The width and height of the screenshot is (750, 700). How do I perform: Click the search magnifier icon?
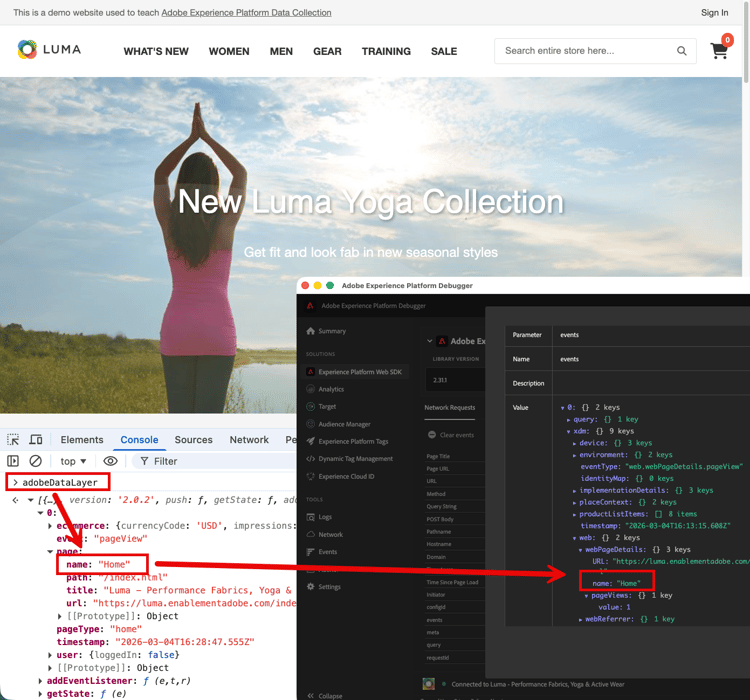click(x=682, y=51)
